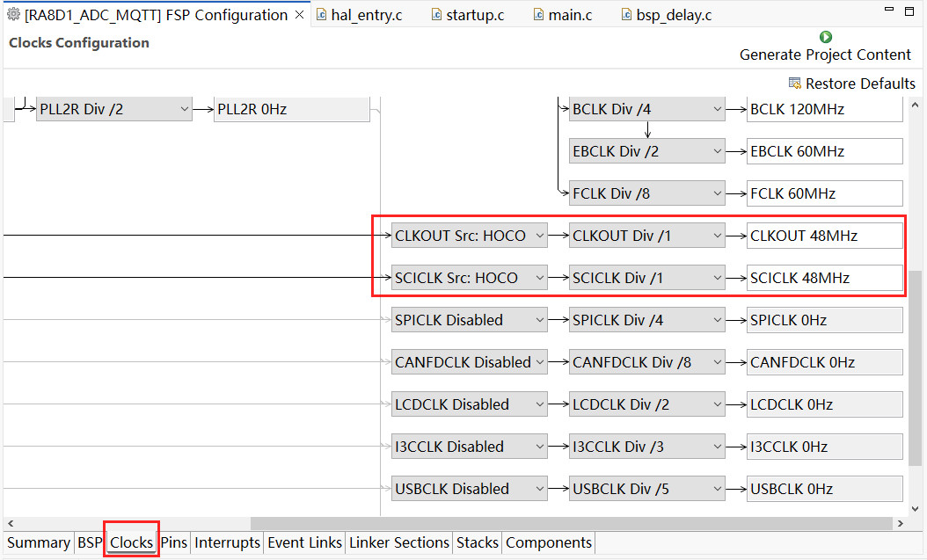Image resolution: width=927 pixels, height=560 pixels.
Task: Open the USBCLK Disabled source dropdown
Action: [x=470, y=489]
